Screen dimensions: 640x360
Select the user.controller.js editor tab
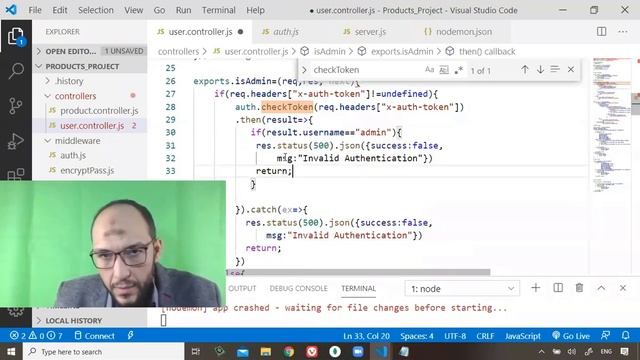[x=200, y=31]
